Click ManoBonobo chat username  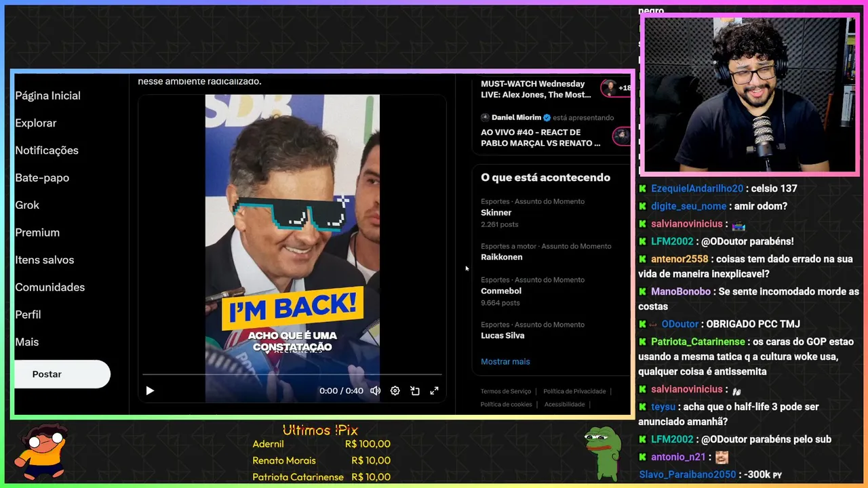(681, 291)
